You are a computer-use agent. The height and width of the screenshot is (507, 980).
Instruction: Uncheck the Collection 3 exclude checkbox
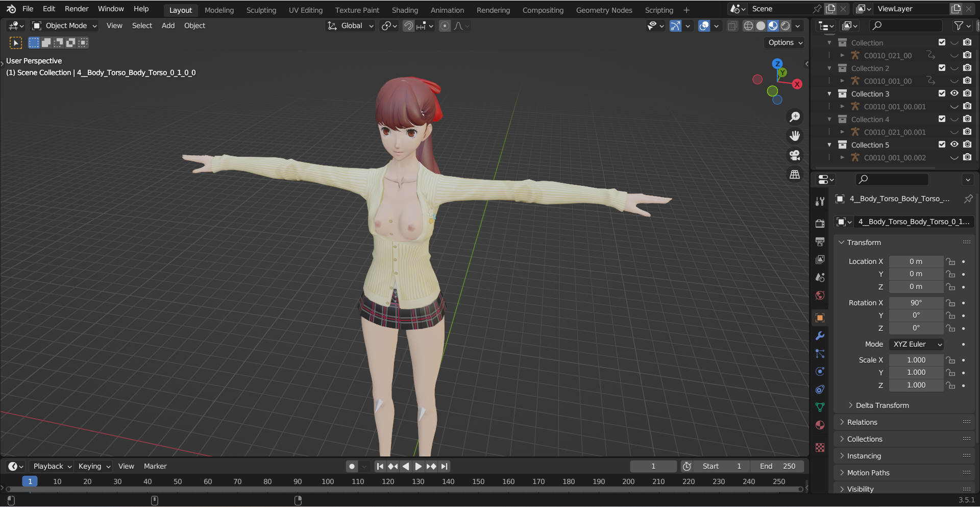[942, 93]
